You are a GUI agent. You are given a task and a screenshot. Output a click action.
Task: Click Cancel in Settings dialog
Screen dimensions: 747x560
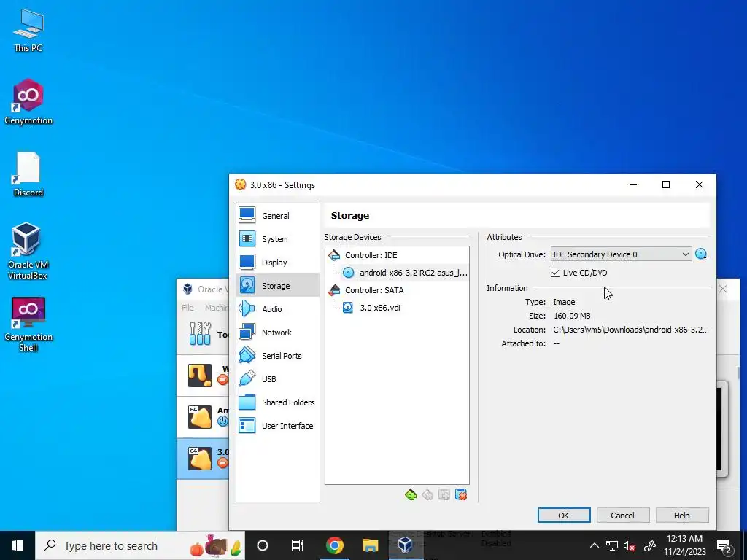click(x=622, y=516)
